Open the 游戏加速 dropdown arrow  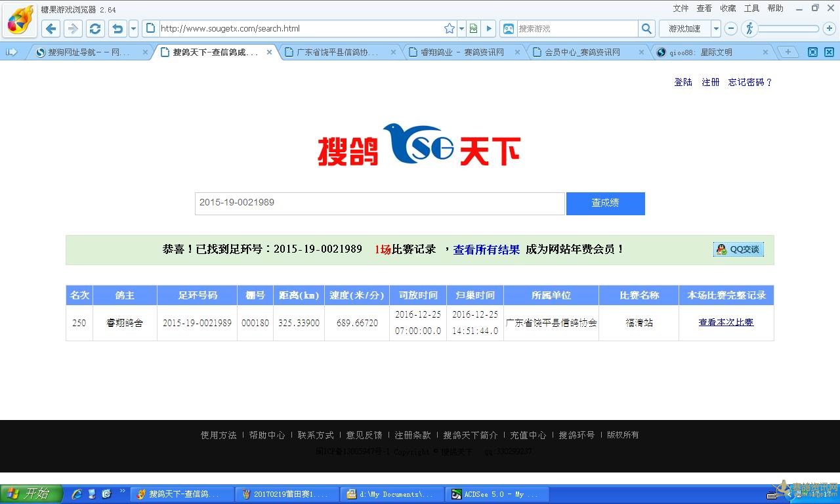point(716,28)
